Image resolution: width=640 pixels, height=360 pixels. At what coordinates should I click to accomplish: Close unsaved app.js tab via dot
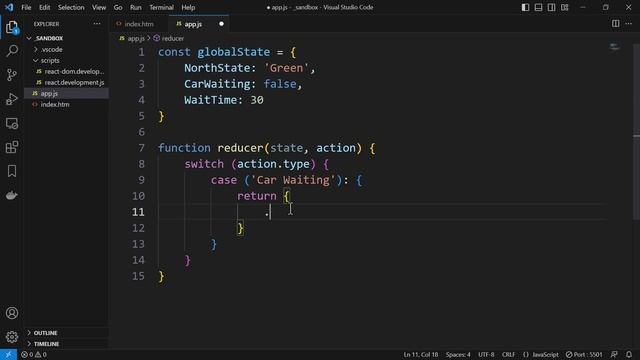(x=221, y=24)
